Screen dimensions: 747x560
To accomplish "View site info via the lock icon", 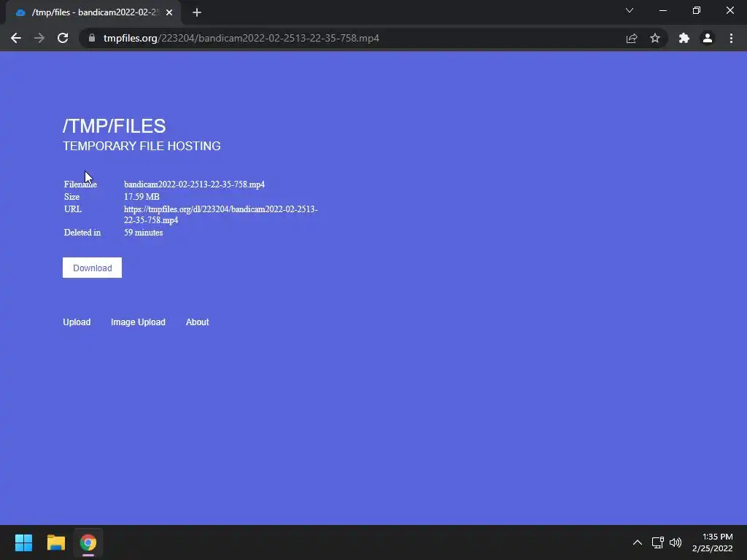I will click(92, 38).
